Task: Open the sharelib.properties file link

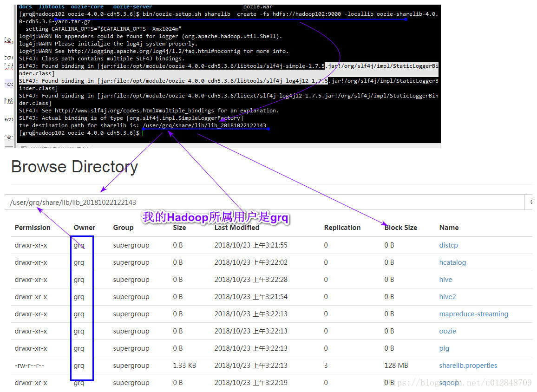Action: 468,366
